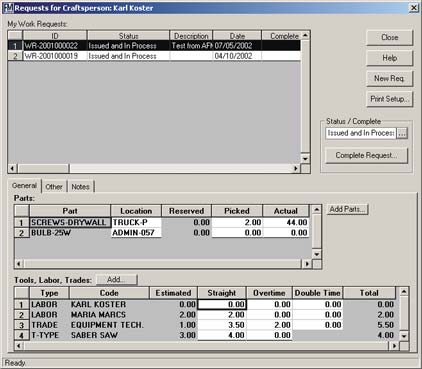Click Straight value 3.50 for EQUIPMENT TECH.
Screen dimensions: 422x369
pyautogui.click(x=222, y=325)
